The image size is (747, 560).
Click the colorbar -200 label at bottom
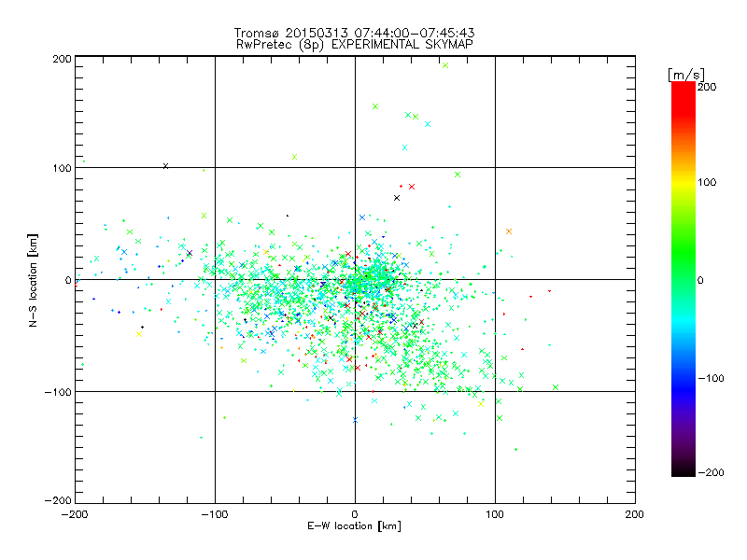[711, 473]
